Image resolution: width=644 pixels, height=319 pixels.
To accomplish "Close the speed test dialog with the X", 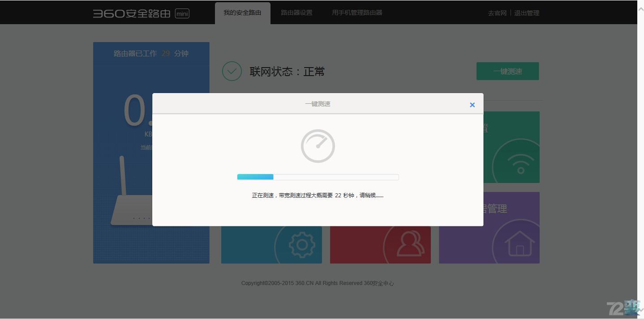I will [472, 105].
